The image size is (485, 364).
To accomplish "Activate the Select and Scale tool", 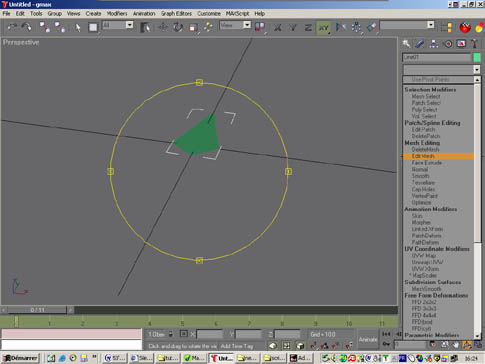I will coord(193,27).
